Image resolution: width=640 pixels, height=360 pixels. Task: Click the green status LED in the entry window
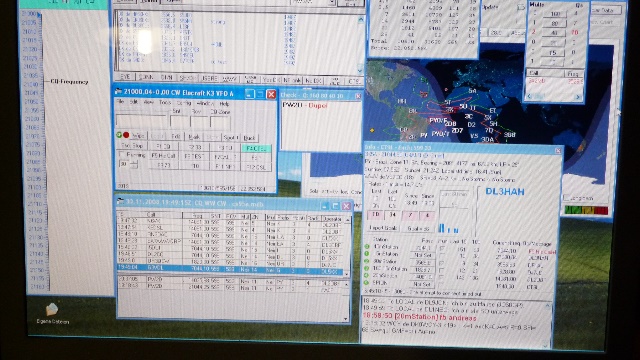point(119,135)
